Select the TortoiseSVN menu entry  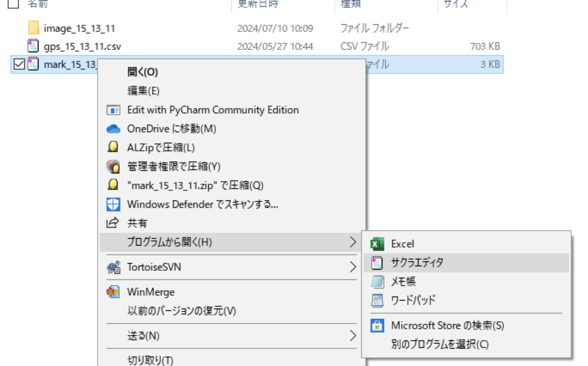click(x=154, y=267)
